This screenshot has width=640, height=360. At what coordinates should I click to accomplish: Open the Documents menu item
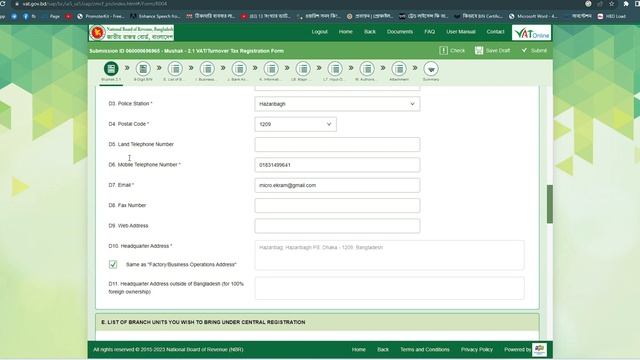400,31
